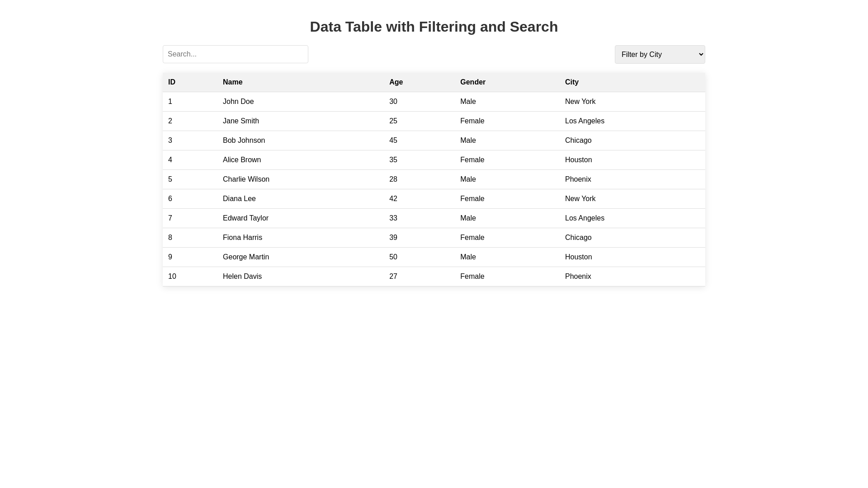Screen dimensions: 868x488
Task: Click the Edward Taylor row
Action: pos(245,218)
